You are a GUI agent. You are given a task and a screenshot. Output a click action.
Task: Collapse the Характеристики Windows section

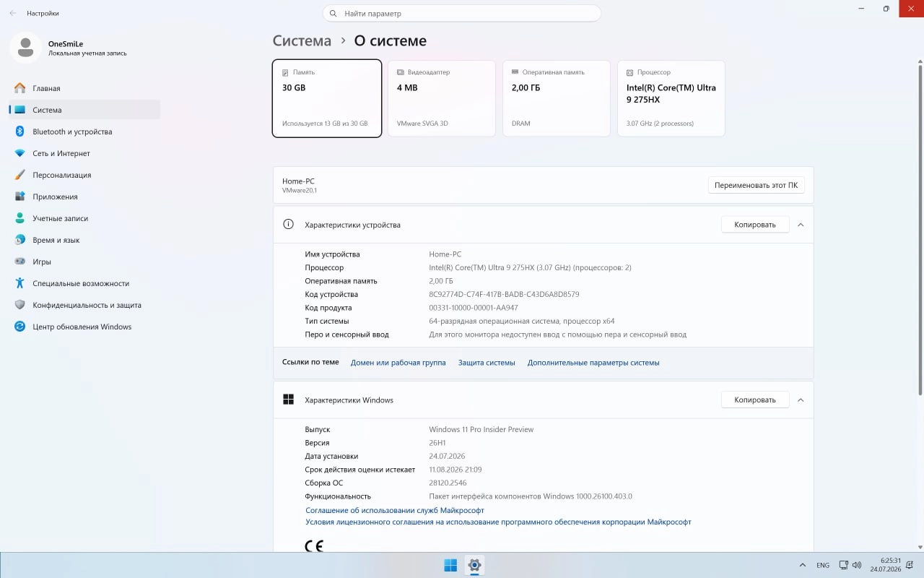[801, 400]
